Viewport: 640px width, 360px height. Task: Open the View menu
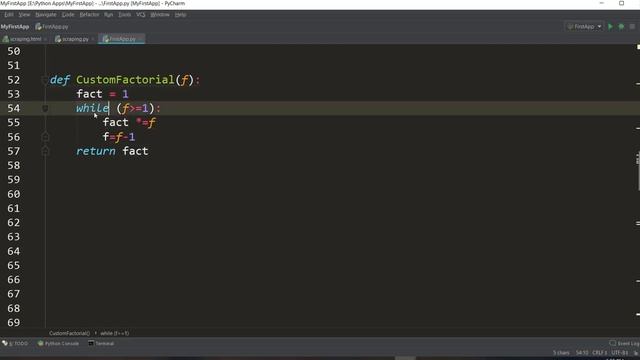24,15
